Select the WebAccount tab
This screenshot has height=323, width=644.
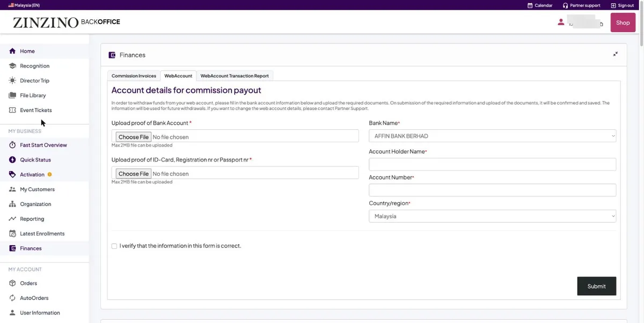[x=178, y=76]
